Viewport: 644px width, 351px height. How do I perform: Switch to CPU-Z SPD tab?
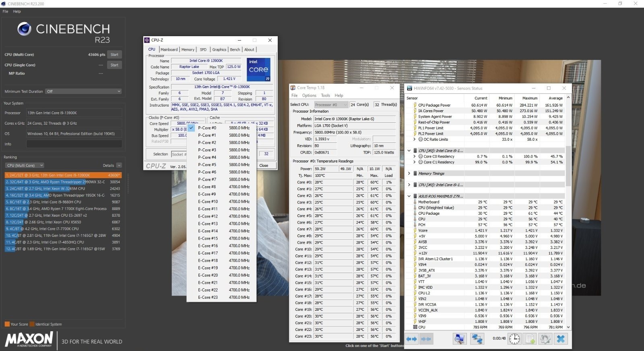coord(203,49)
